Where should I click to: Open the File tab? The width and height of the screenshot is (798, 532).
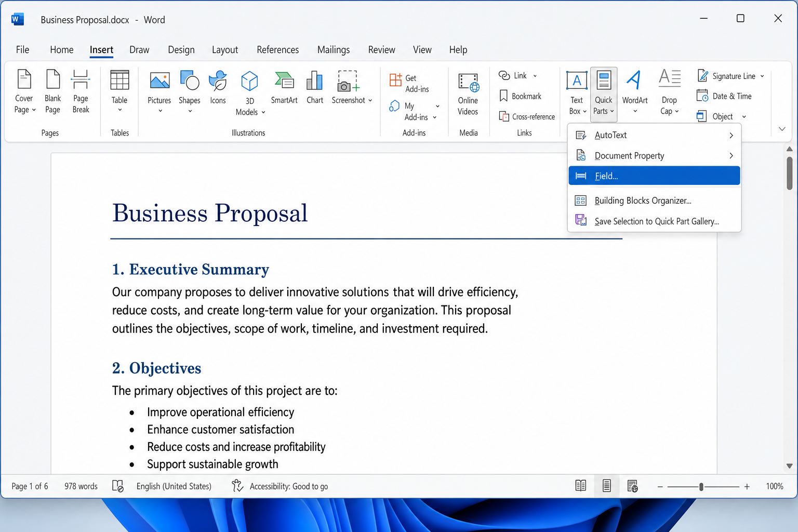point(22,50)
